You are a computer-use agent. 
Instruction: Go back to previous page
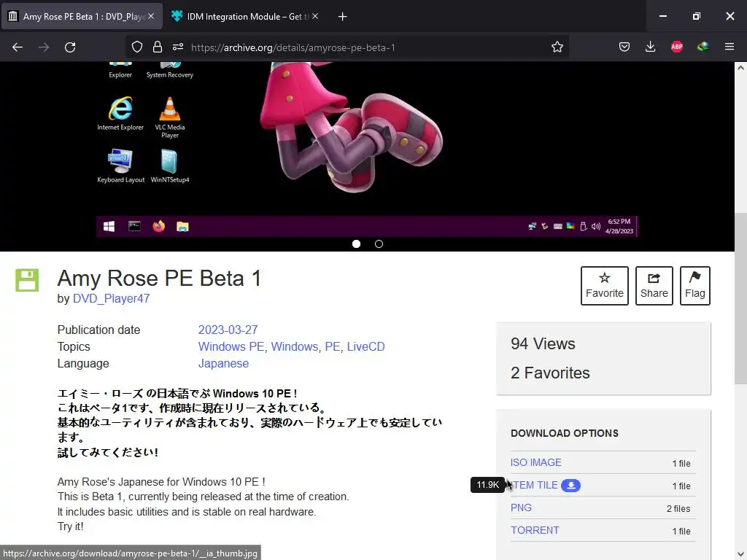click(x=18, y=47)
